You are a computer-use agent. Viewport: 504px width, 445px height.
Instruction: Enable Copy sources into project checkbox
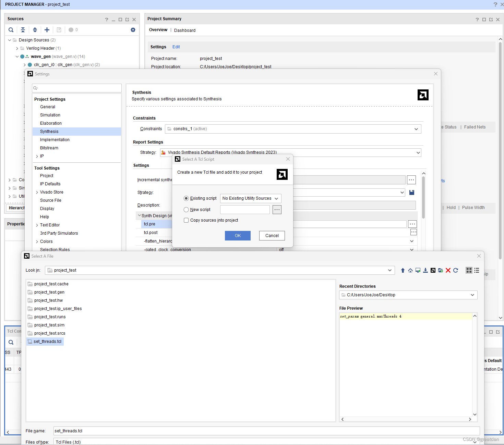coord(186,220)
